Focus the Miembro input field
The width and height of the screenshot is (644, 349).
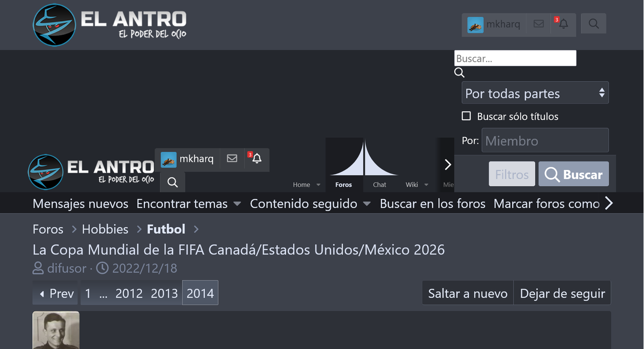click(545, 140)
